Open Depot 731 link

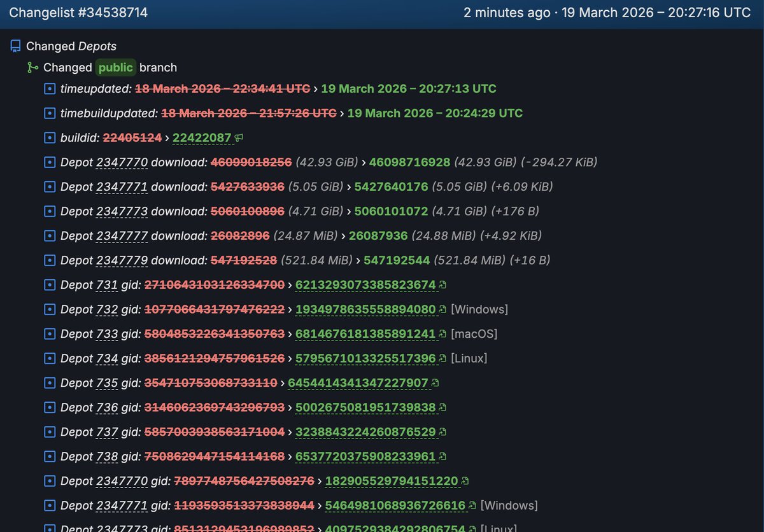[x=107, y=284]
